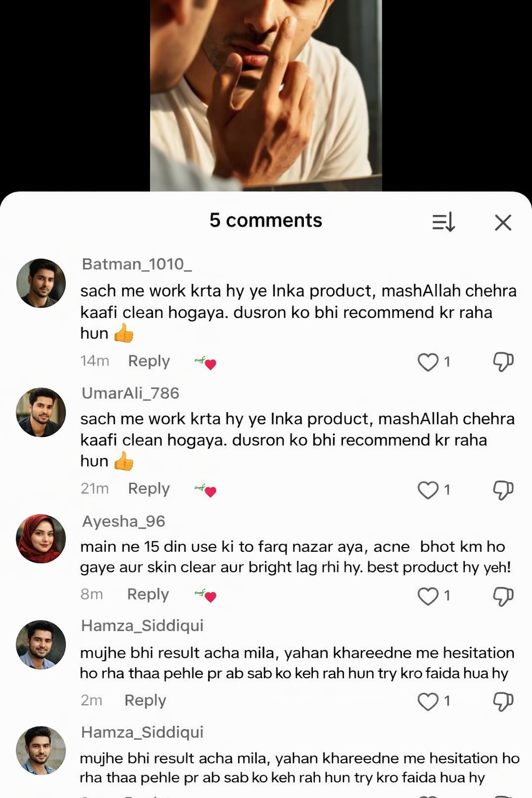Reply to Hamza_Siddiqui's first comment

click(x=145, y=700)
